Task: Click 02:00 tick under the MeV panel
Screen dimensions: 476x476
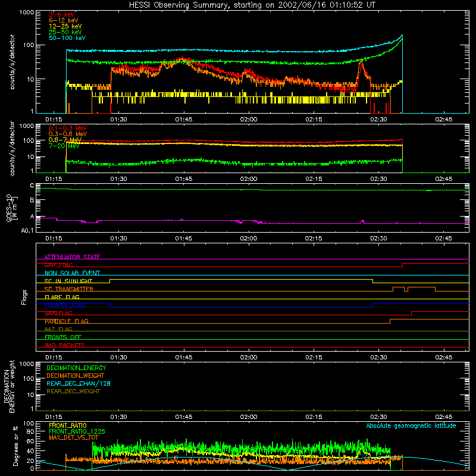Action: tap(249, 179)
